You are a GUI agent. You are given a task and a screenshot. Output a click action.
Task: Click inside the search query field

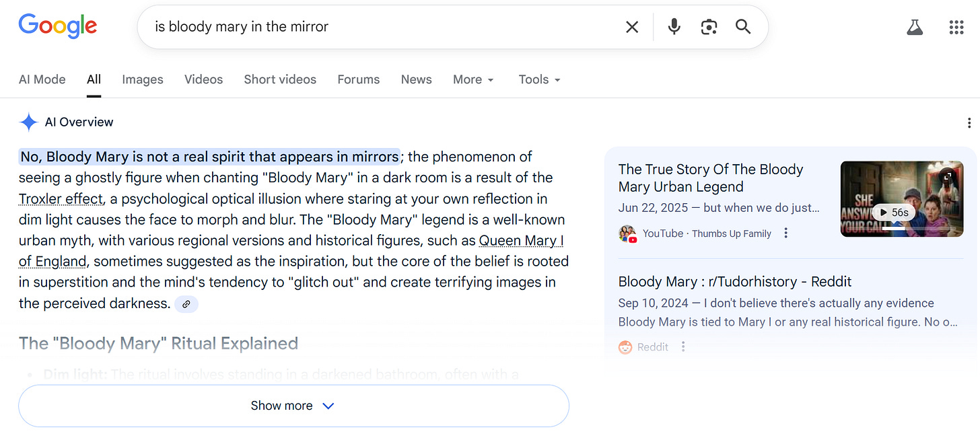point(384,27)
